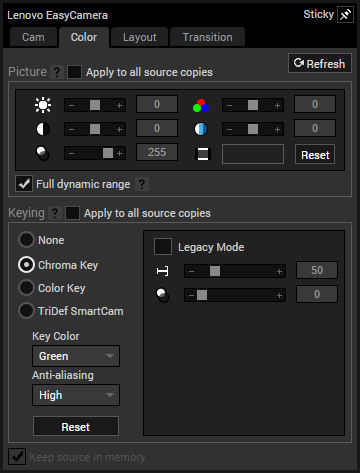Increase Picture transparency with plus sign
This screenshot has height=473, width=360.
(x=119, y=153)
